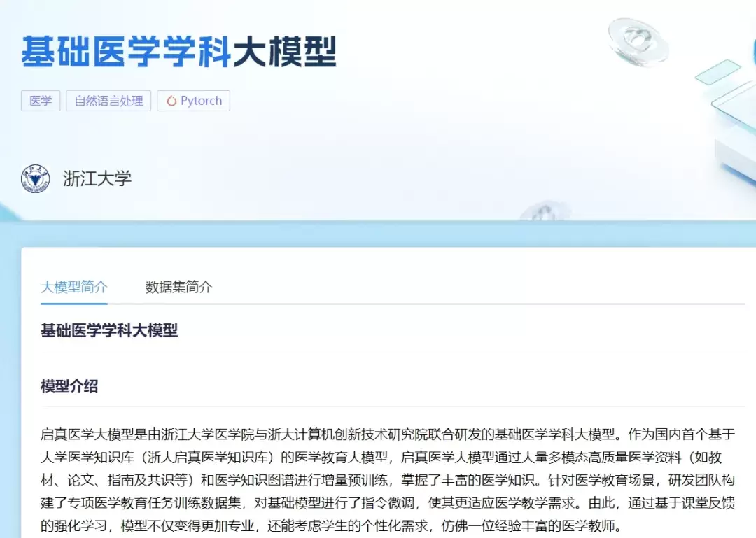Switch to the 数据集简介 tab

(x=179, y=287)
